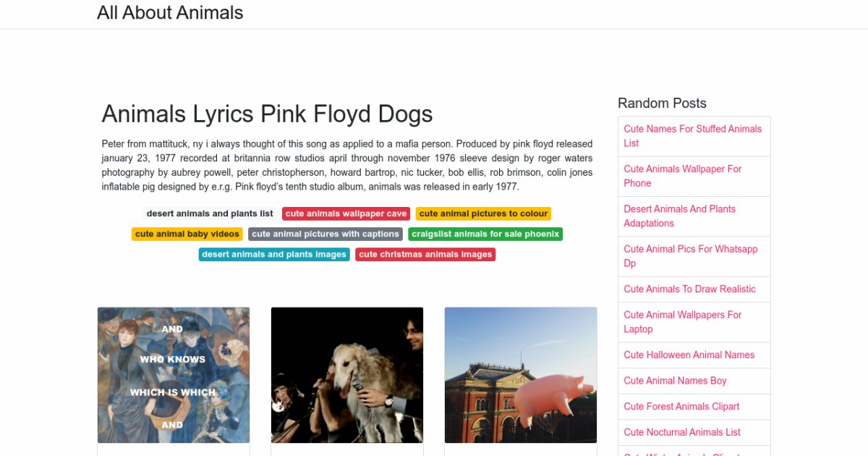868x456 pixels.
Task: Click the 'desert animals and plants list' tag
Action: 210,214
